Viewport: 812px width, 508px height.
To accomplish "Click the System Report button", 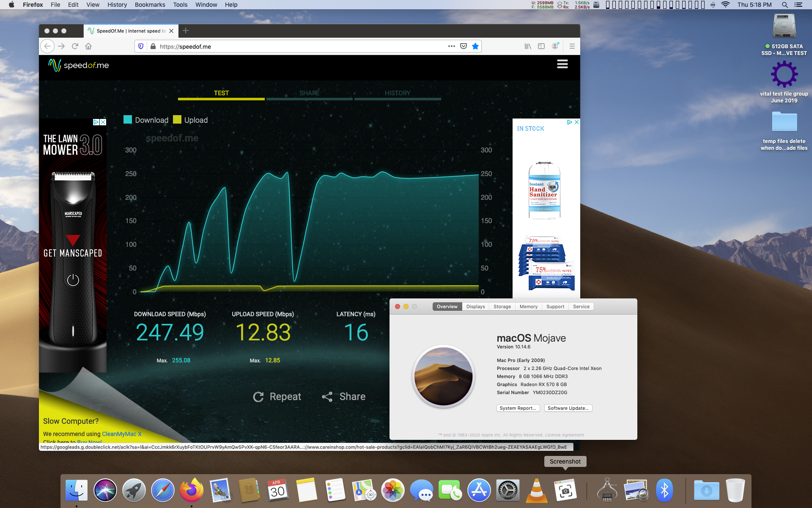I will [518, 408].
